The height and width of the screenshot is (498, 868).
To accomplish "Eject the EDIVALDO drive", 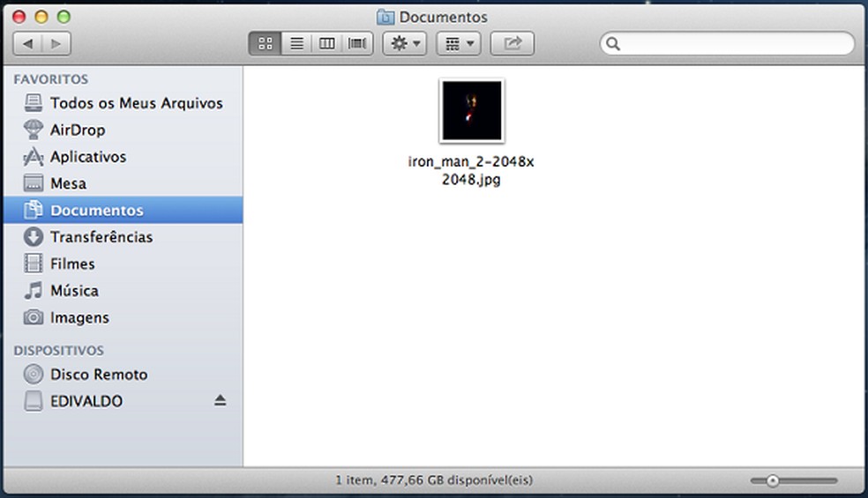I will click(221, 400).
